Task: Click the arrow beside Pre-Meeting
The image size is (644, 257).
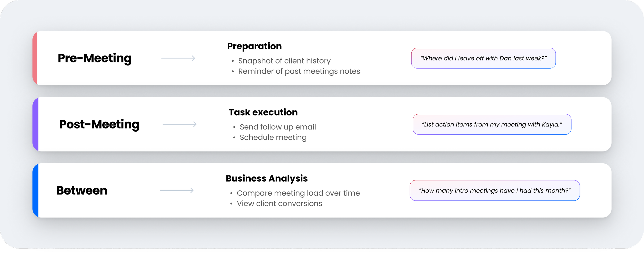Action: click(178, 58)
